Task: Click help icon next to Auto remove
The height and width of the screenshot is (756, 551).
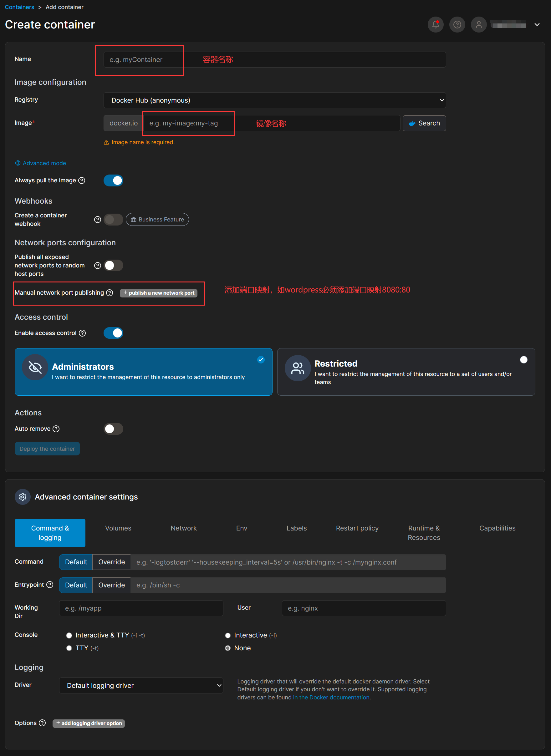Action: tap(56, 429)
